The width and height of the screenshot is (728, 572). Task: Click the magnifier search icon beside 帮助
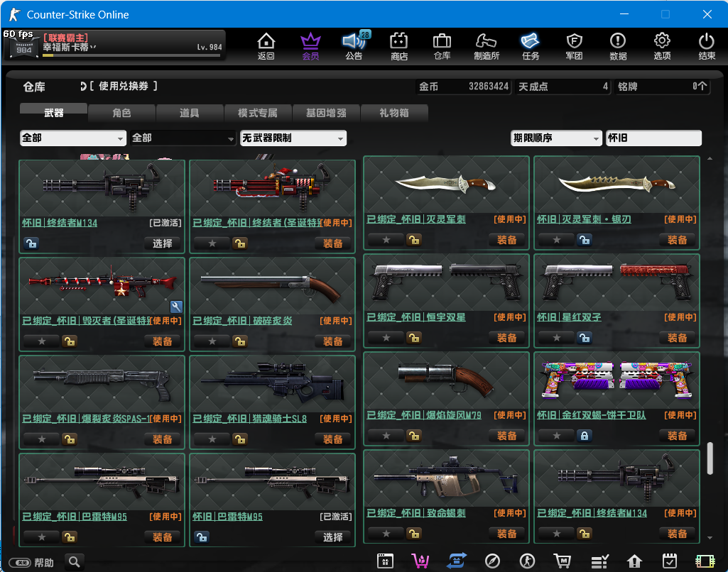click(x=75, y=562)
